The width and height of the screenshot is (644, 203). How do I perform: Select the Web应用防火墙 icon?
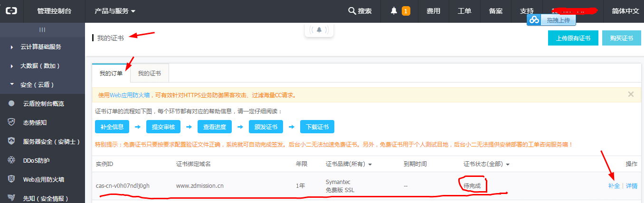[12, 179]
